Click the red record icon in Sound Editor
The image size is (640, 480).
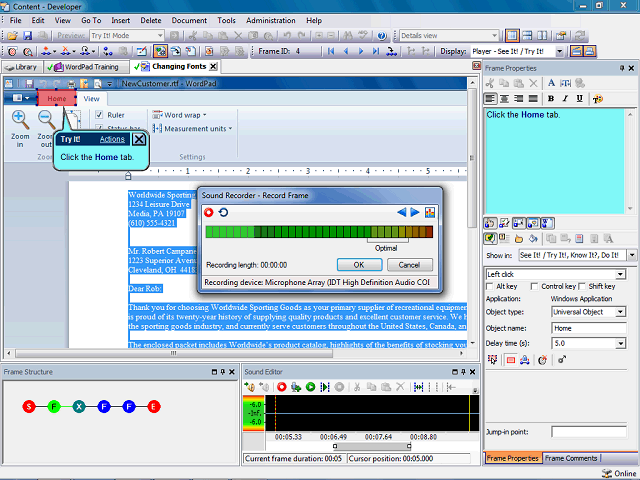tap(282, 387)
